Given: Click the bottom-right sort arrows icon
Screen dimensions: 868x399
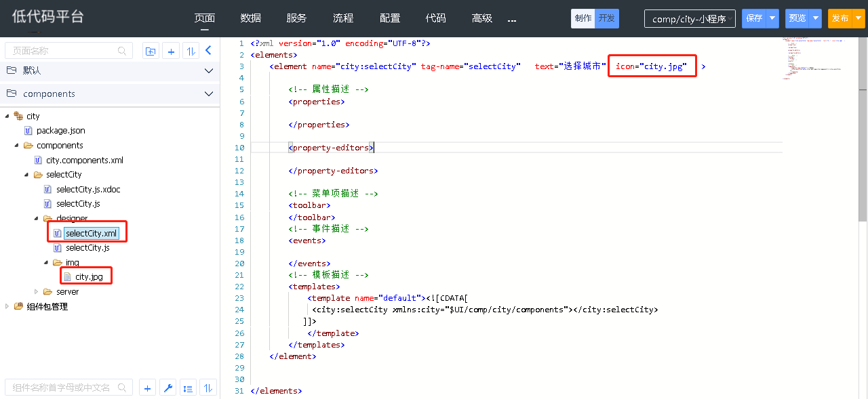Looking at the screenshot, I should point(208,388).
